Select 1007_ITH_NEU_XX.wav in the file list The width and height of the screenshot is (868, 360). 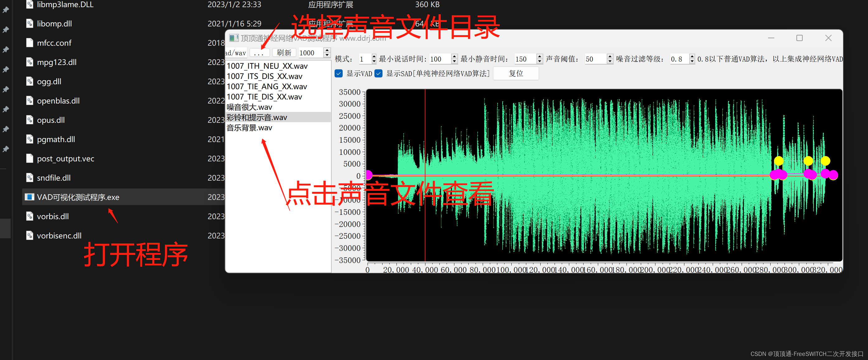(x=278, y=66)
